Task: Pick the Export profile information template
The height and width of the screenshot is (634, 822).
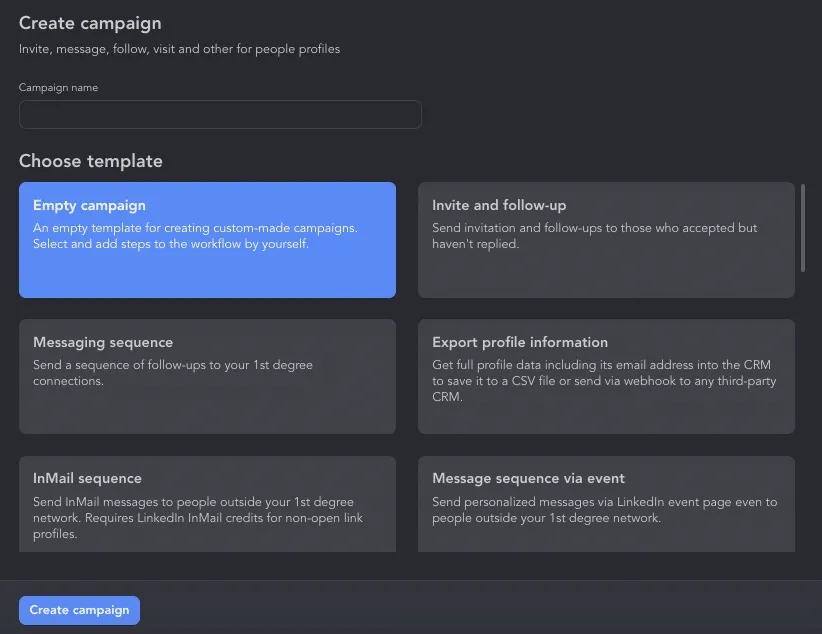Action: (x=606, y=376)
